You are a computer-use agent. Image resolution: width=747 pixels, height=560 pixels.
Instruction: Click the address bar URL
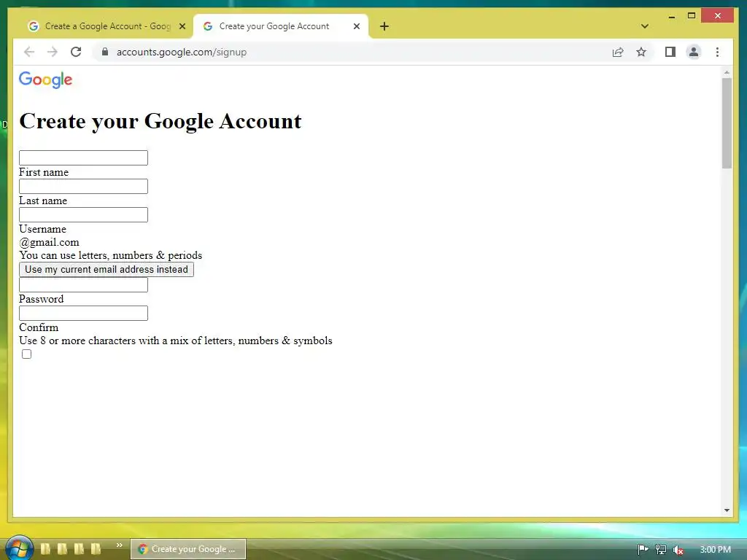(182, 52)
